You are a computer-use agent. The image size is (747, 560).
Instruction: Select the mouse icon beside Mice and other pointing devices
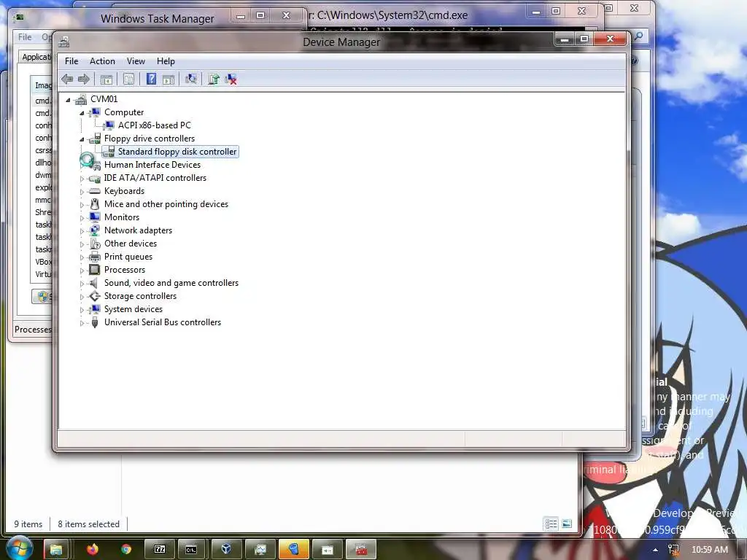pos(95,204)
